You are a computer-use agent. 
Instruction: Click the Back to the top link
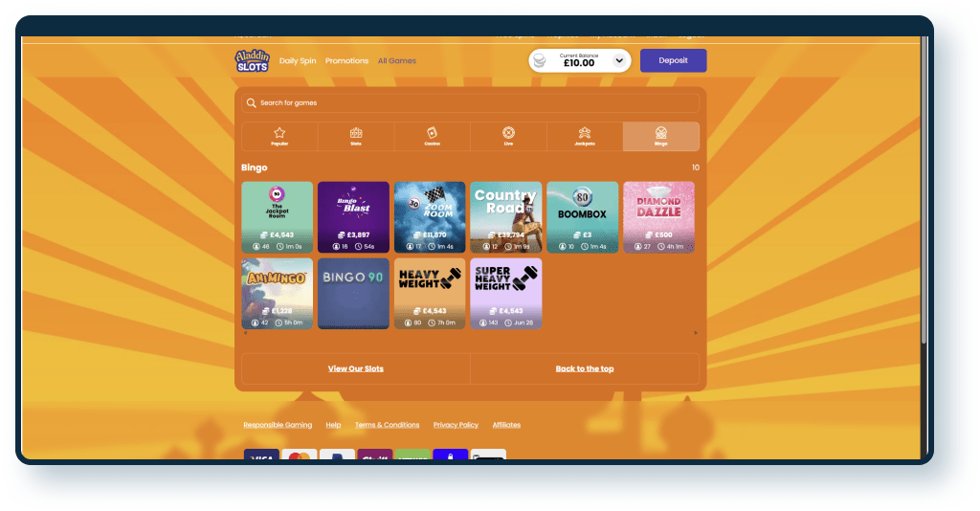[585, 368]
